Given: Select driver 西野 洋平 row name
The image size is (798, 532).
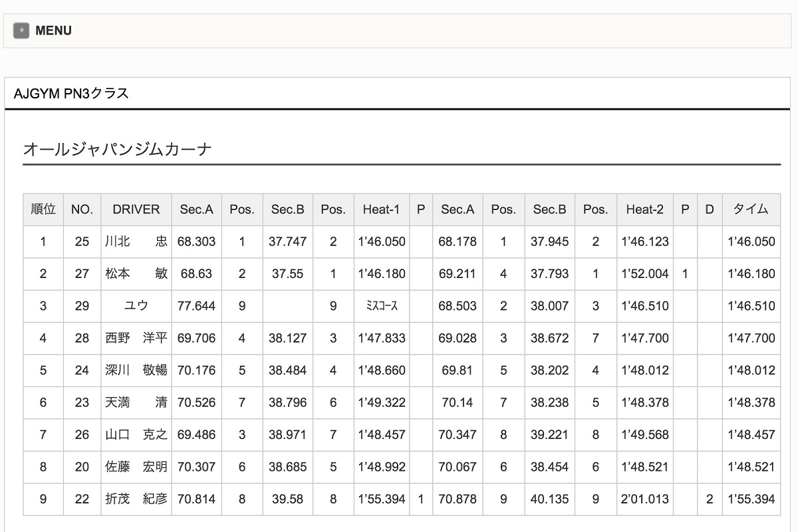Looking at the screenshot, I should [136, 338].
